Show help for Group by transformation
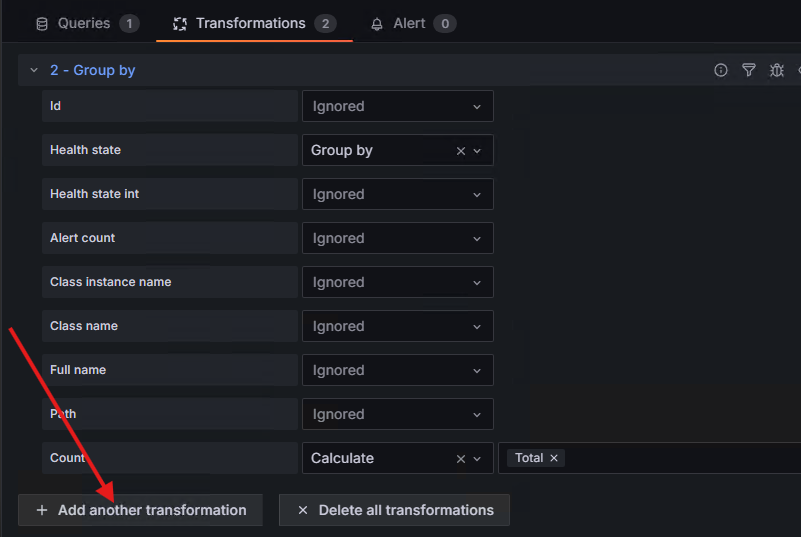 [720, 70]
